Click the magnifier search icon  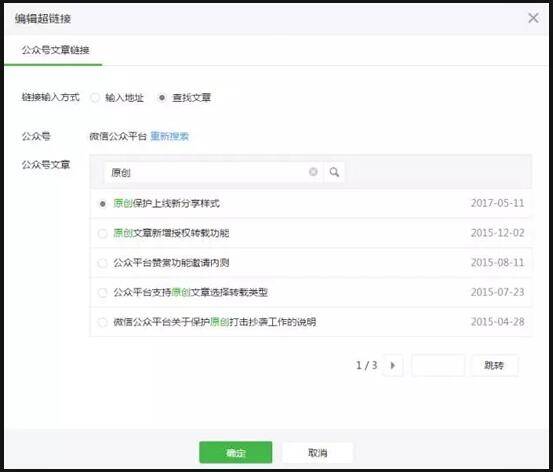334,172
